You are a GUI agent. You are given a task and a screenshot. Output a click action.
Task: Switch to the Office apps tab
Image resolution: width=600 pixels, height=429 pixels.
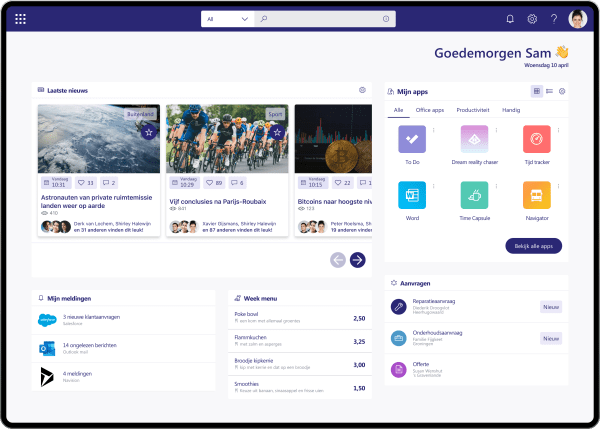pyautogui.click(x=430, y=108)
